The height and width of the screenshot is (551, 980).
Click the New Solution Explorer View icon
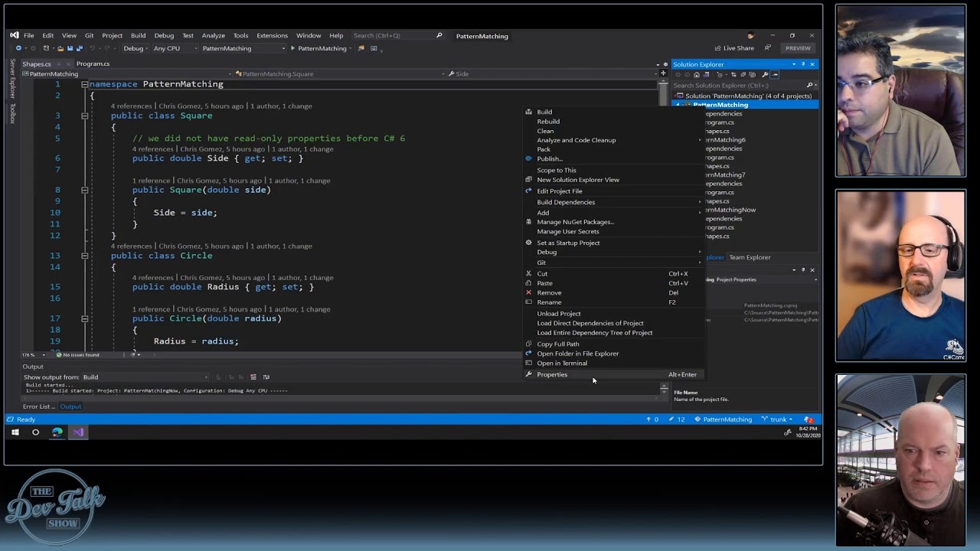[528, 180]
